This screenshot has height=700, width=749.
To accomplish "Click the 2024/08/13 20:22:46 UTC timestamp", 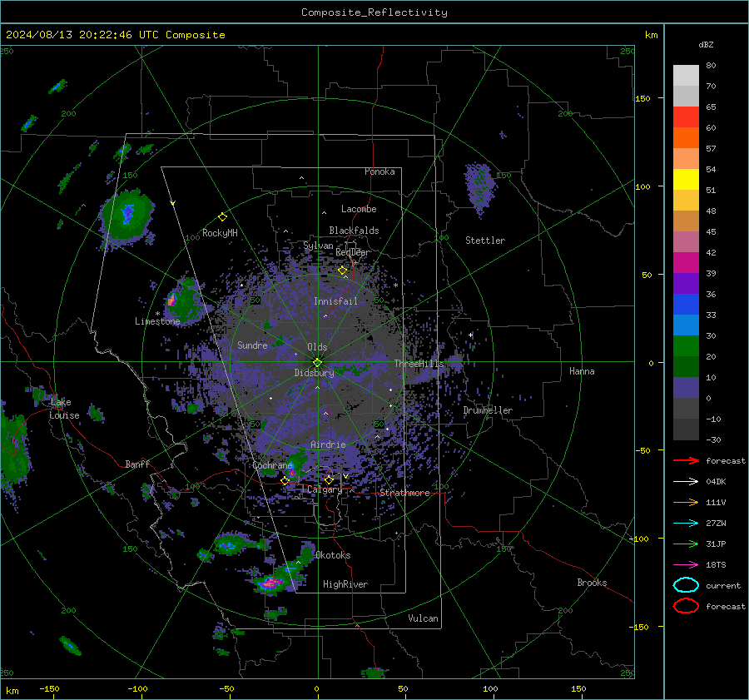I will [82, 35].
